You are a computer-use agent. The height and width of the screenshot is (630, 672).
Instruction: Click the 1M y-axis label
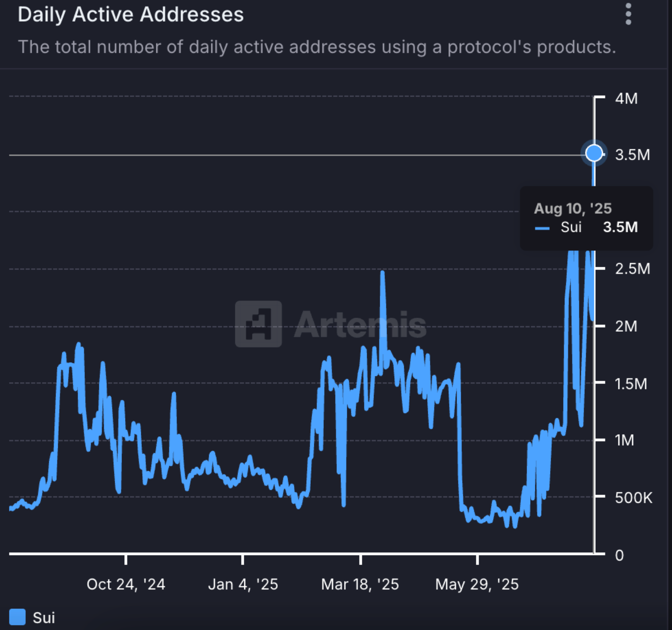(x=625, y=440)
